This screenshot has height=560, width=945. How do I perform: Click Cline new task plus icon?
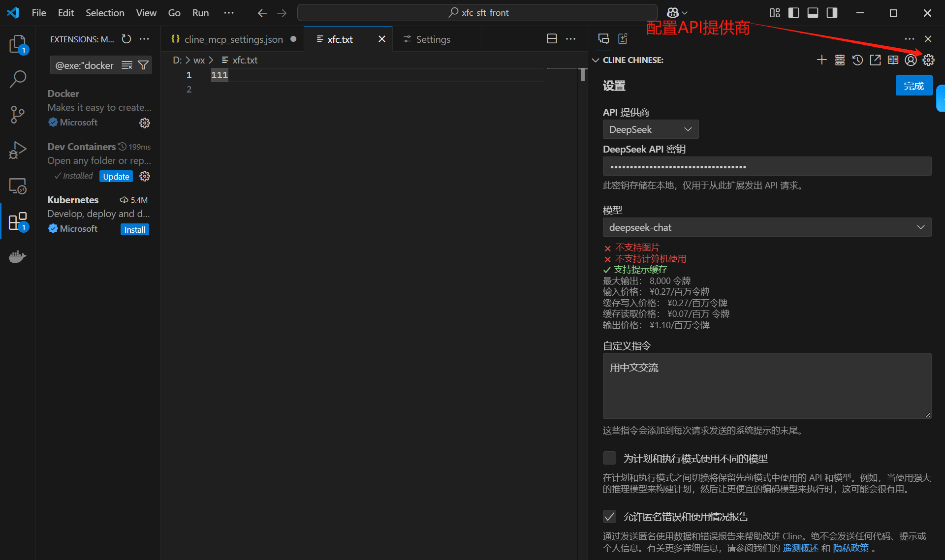click(821, 60)
